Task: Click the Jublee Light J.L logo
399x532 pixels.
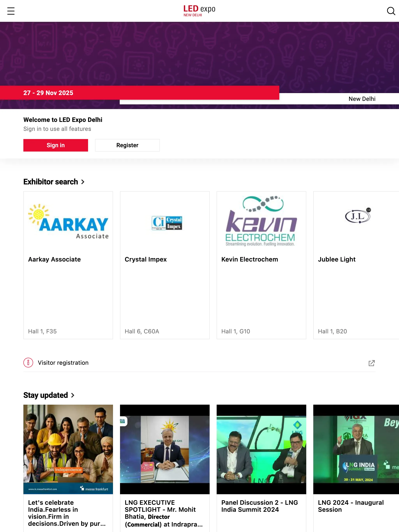Action: tap(358, 215)
